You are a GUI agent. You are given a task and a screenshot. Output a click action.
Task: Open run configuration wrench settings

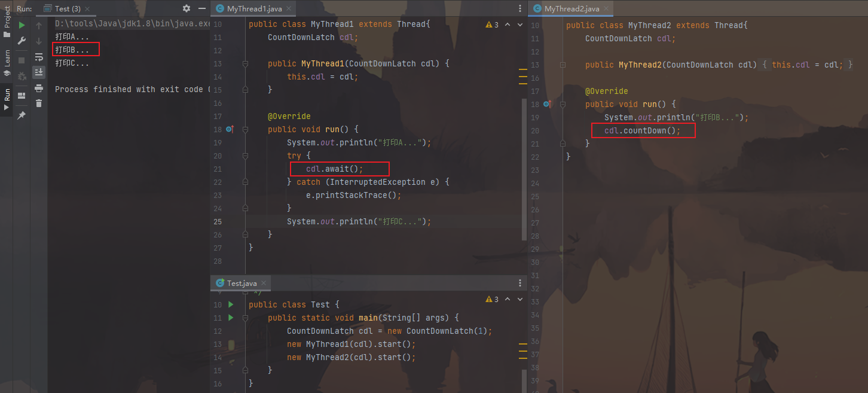22,41
